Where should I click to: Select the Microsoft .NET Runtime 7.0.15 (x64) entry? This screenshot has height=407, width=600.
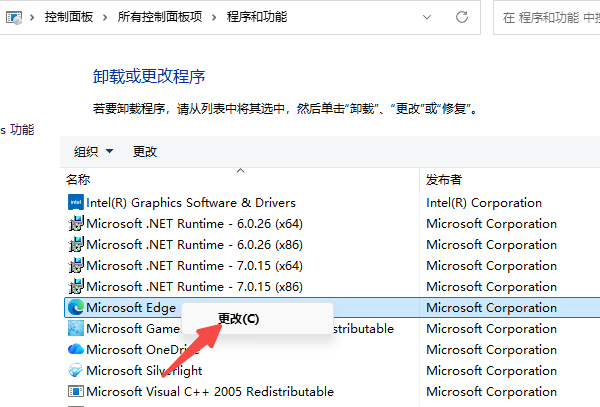[x=194, y=266]
